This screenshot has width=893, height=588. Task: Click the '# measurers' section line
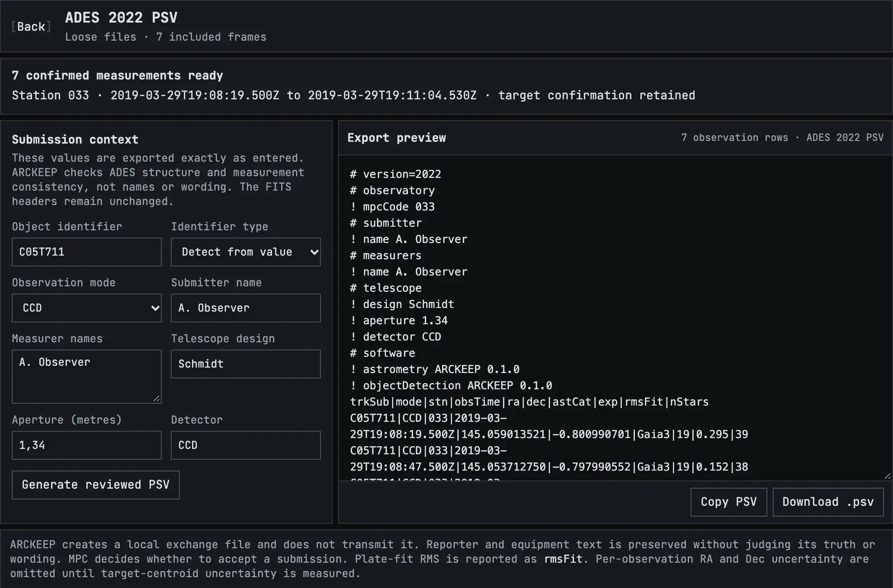pyautogui.click(x=385, y=256)
